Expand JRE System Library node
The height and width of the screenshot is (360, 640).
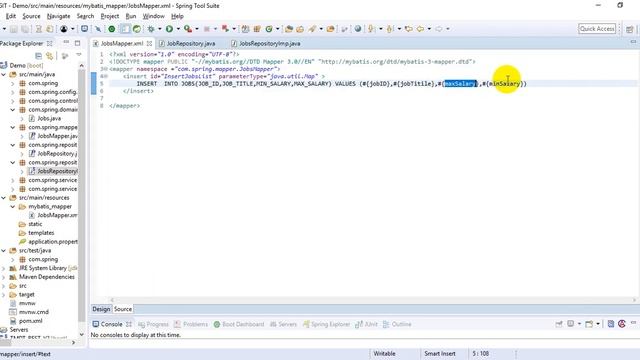point(4,268)
